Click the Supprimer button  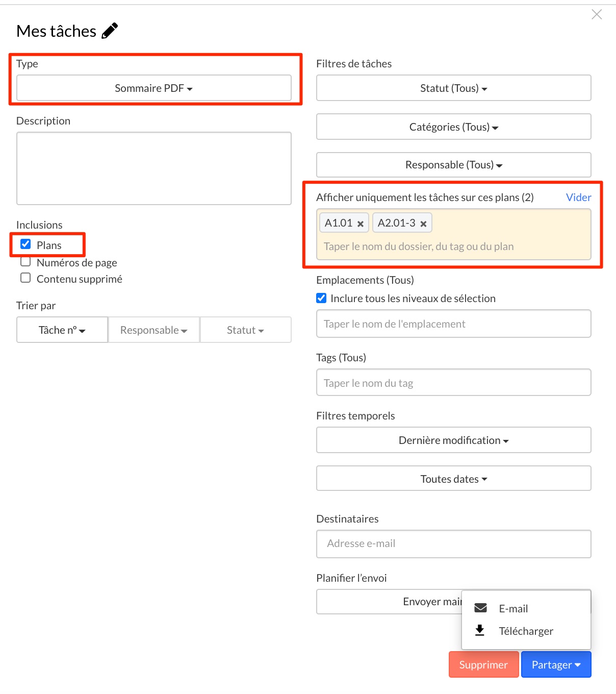click(483, 664)
